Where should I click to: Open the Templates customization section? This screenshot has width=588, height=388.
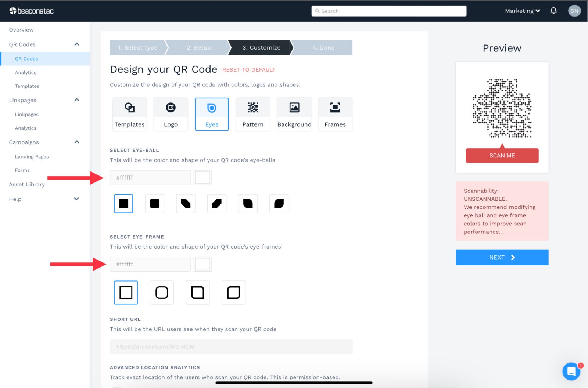pyautogui.click(x=129, y=114)
